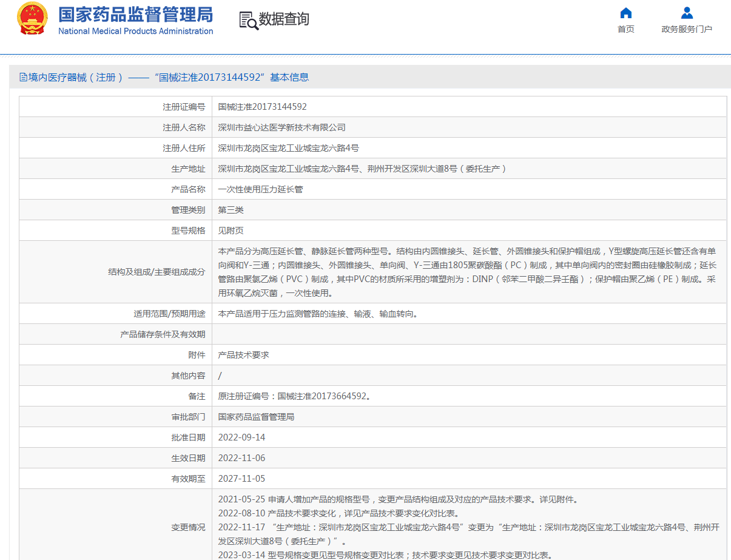
Task: Click the 产品技术要求 attachment entry
Action: pyautogui.click(x=243, y=355)
